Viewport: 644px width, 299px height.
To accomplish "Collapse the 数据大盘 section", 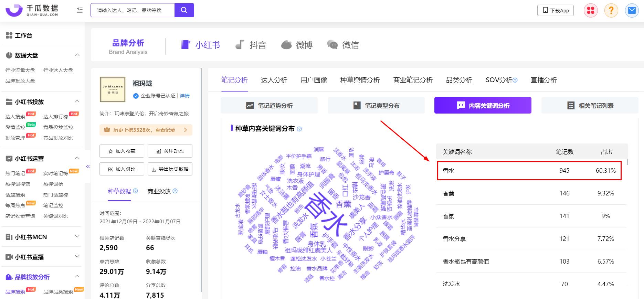I will point(77,55).
